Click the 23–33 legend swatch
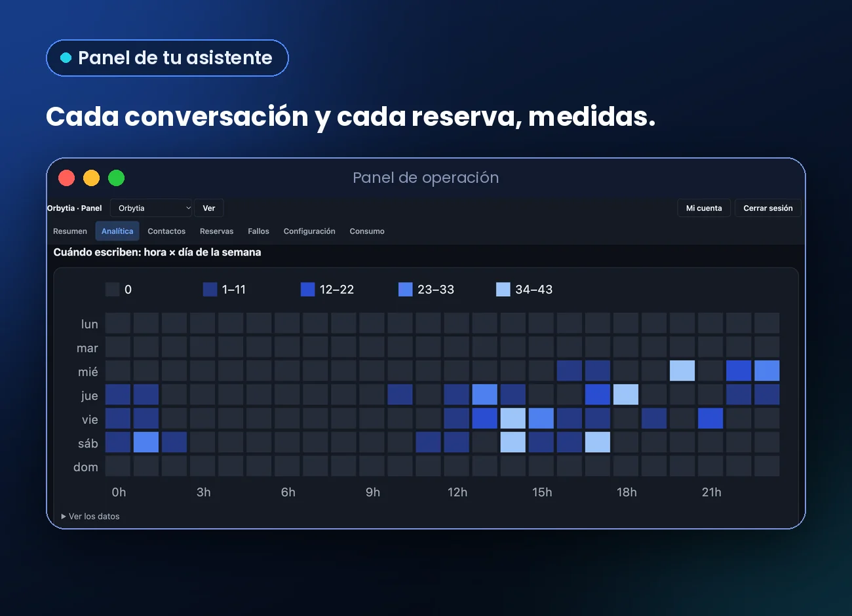 coord(405,290)
